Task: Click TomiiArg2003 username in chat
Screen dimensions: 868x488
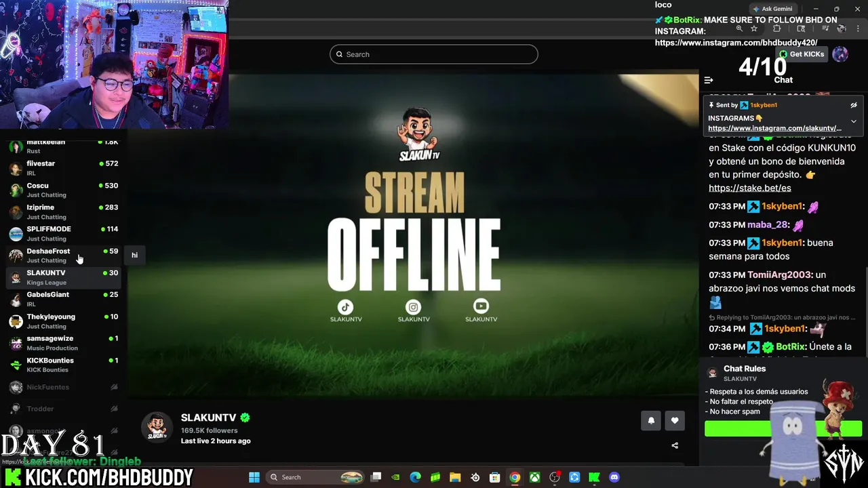Action: tap(780, 274)
